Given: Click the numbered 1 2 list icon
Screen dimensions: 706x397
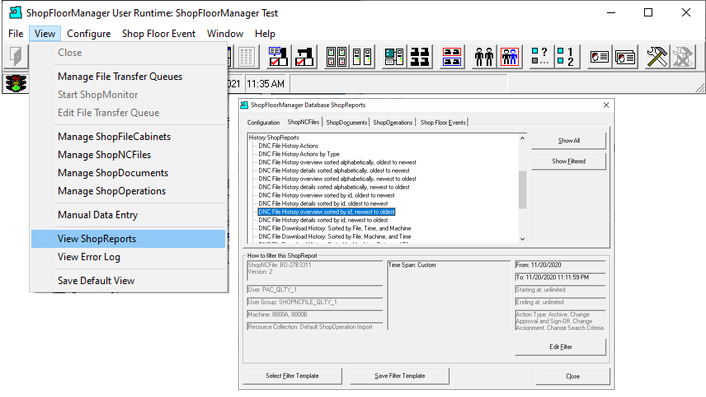Looking at the screenshot, I should (566, 57).
